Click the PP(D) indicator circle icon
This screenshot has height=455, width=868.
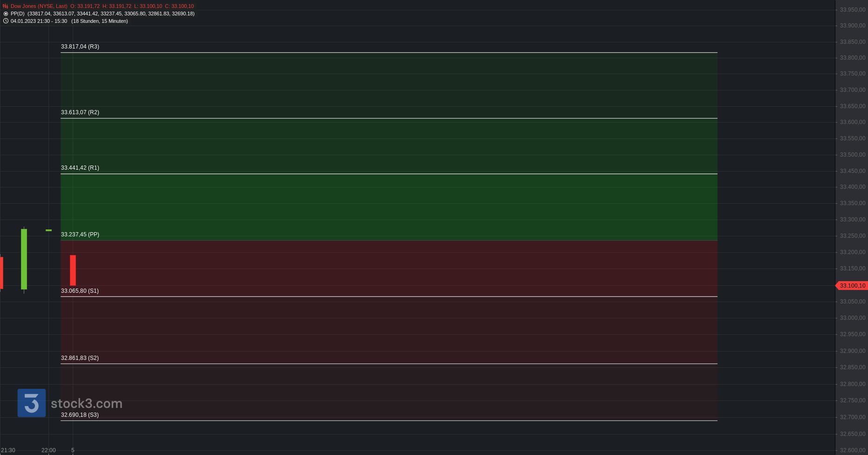(6, 14)
